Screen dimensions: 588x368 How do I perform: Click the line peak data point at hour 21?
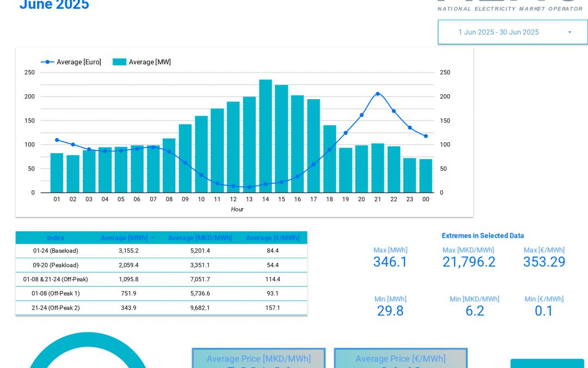coord(378,94)
